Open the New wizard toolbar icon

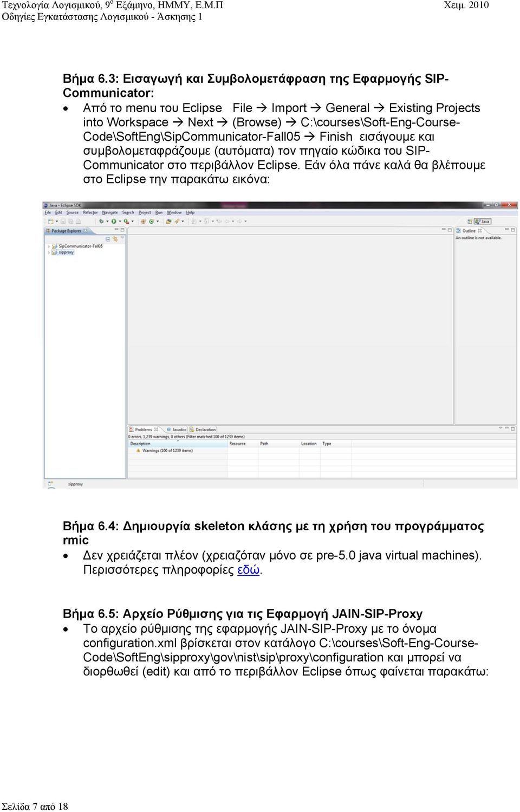[x=50, y=222]
